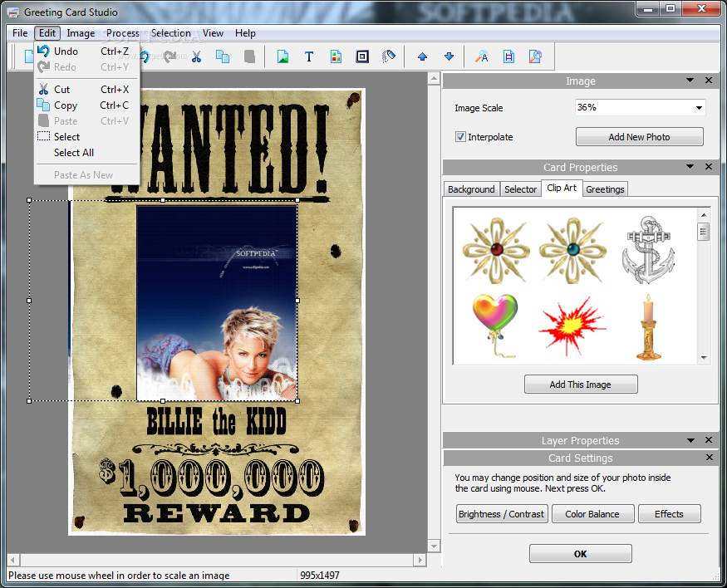The width and height of the screenshot is (727, 588).
Task: Choose Select in the Edit menu
Action: pos(86,137)
